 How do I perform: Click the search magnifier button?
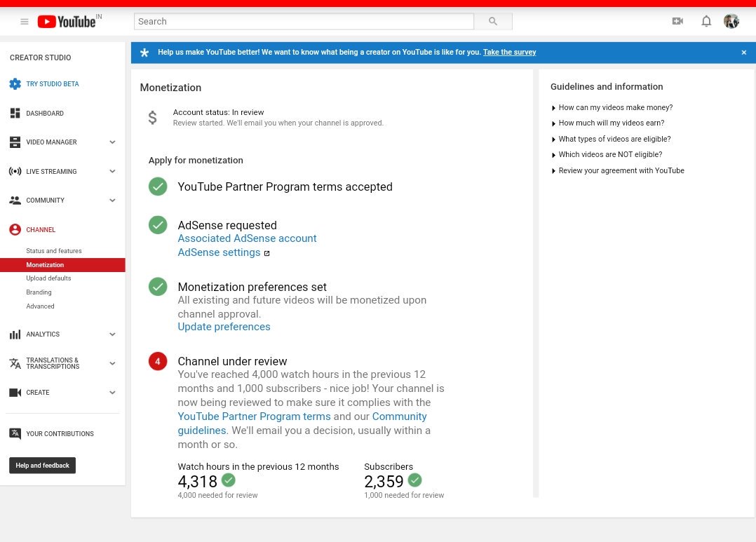click(x=493, y=21)
